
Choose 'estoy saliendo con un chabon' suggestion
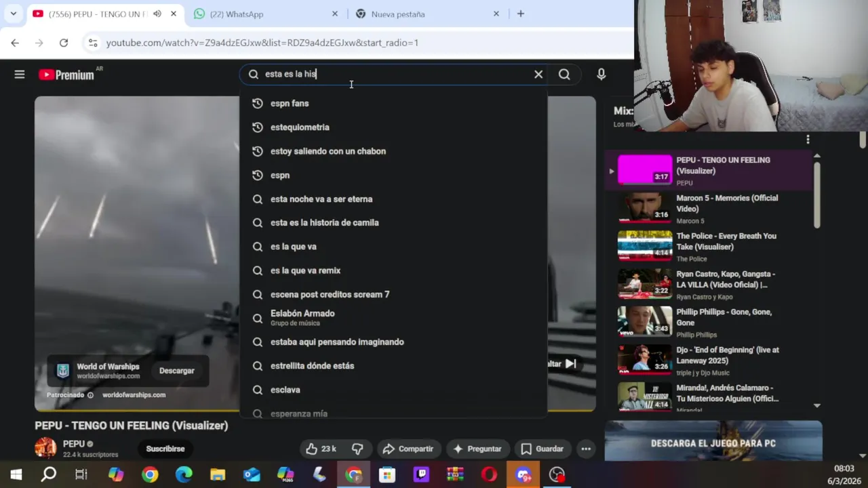pyautogui.click(x=393, y=151)
